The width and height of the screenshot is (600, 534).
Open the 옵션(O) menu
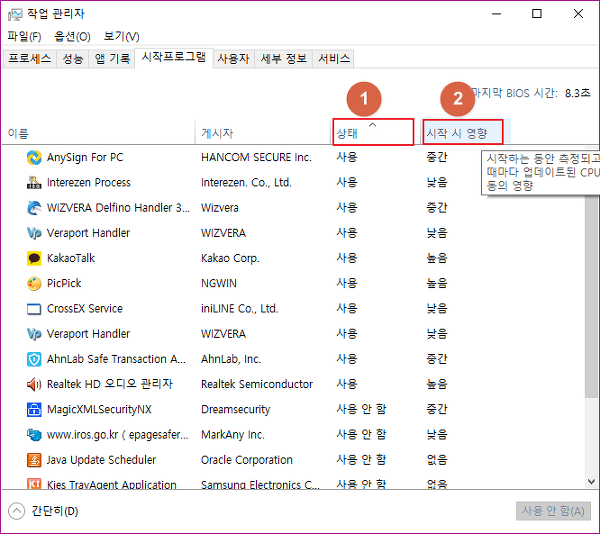click(x=72, y=37)
